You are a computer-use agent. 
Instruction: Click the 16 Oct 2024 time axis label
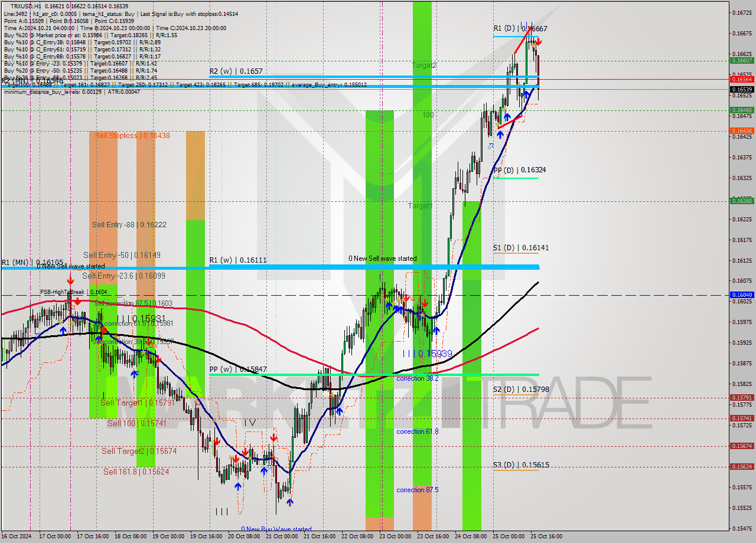click(15, 537)
